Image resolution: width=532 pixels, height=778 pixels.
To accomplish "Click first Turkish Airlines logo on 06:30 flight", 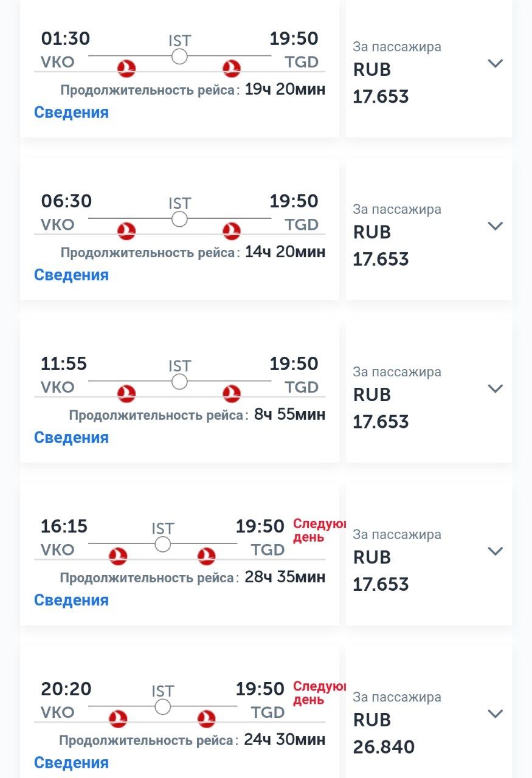I will 126,231.
